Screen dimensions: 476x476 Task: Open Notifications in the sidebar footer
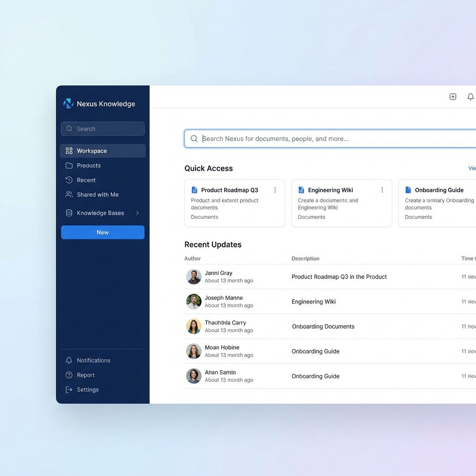93,360
